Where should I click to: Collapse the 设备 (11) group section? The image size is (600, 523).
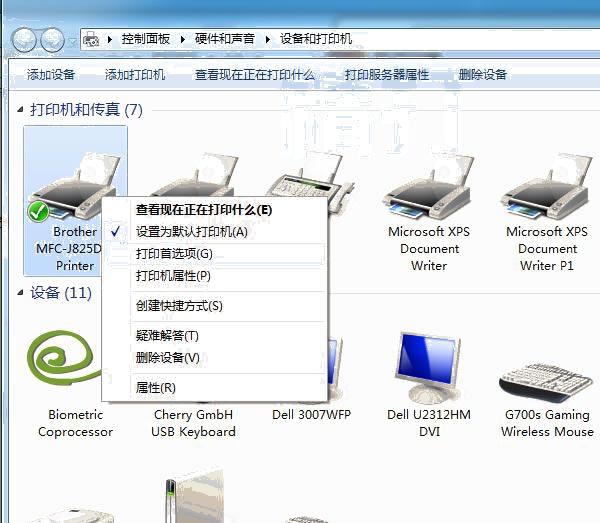pyautogui.click(x=22, y=293)
